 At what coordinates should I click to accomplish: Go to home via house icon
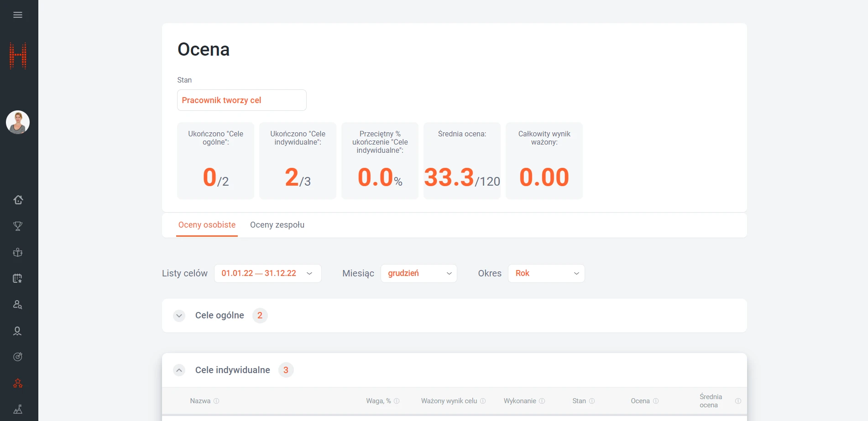coord(18,200)
